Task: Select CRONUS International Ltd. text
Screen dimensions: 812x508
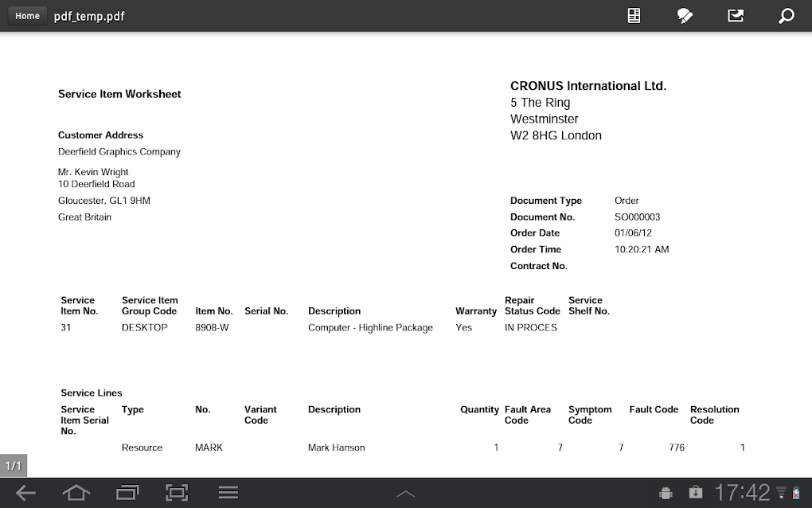Action: (x=588, y=86)
